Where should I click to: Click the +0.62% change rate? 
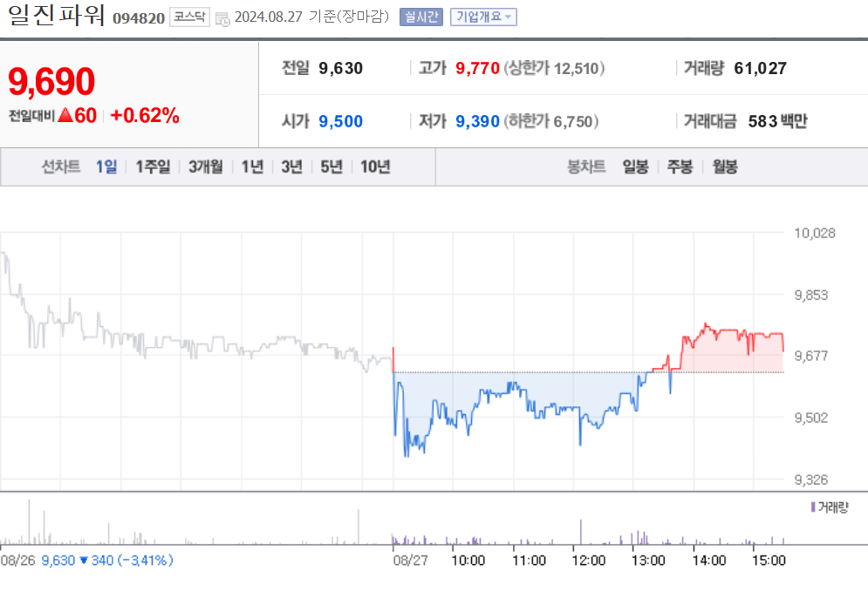point(145,116)
